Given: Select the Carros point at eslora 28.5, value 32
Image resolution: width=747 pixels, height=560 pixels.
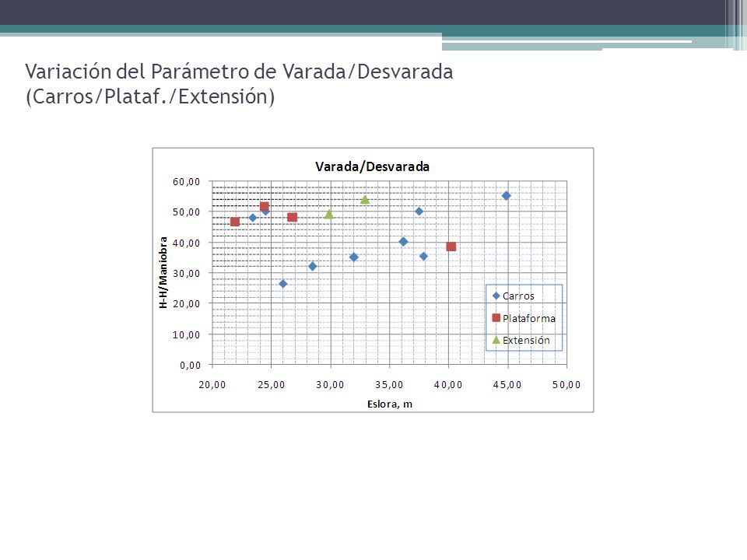Looking at the screenshot, I should (x=313, y=266).
